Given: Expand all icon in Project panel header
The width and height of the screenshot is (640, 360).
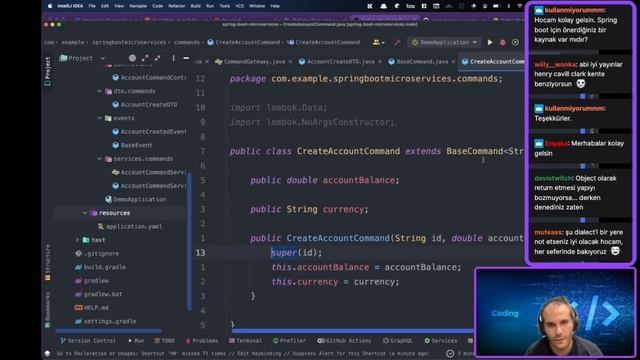Looking at the screenshot, I should click(x=145, y=58).
